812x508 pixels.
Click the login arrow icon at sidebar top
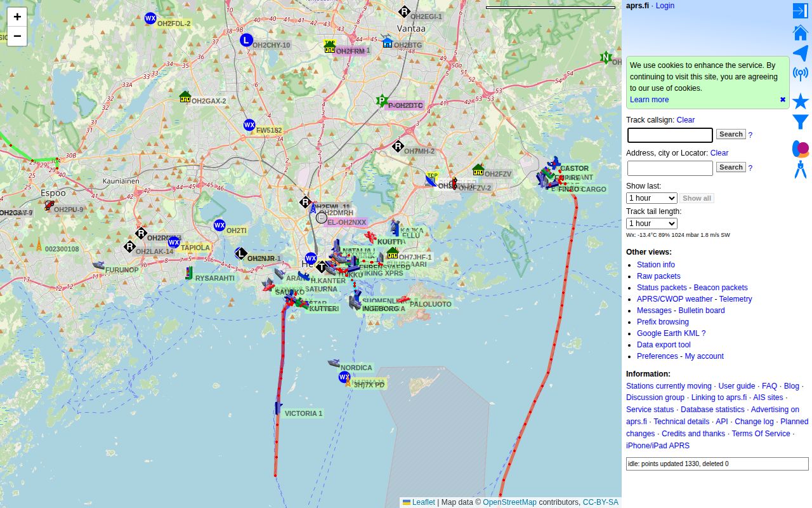[x=800, y=11]
